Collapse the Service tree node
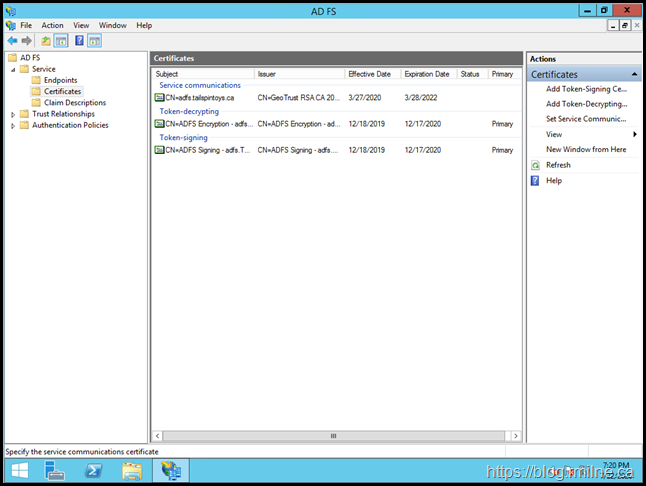This screenshot has width=646, height=486. pos(13,69)
